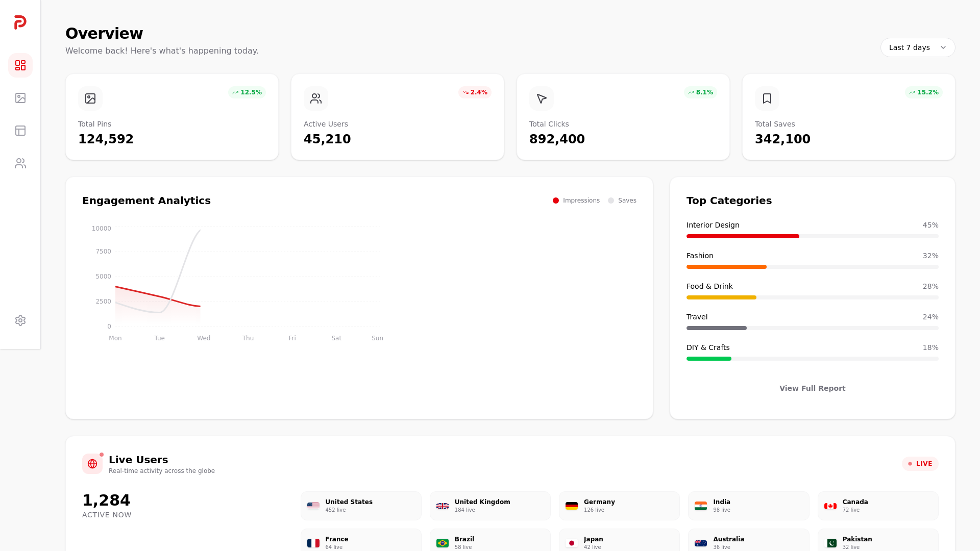Screen dimensions: 980x551
Task: Open the settings gear icon in sidebar
Action: click(20, 320)
